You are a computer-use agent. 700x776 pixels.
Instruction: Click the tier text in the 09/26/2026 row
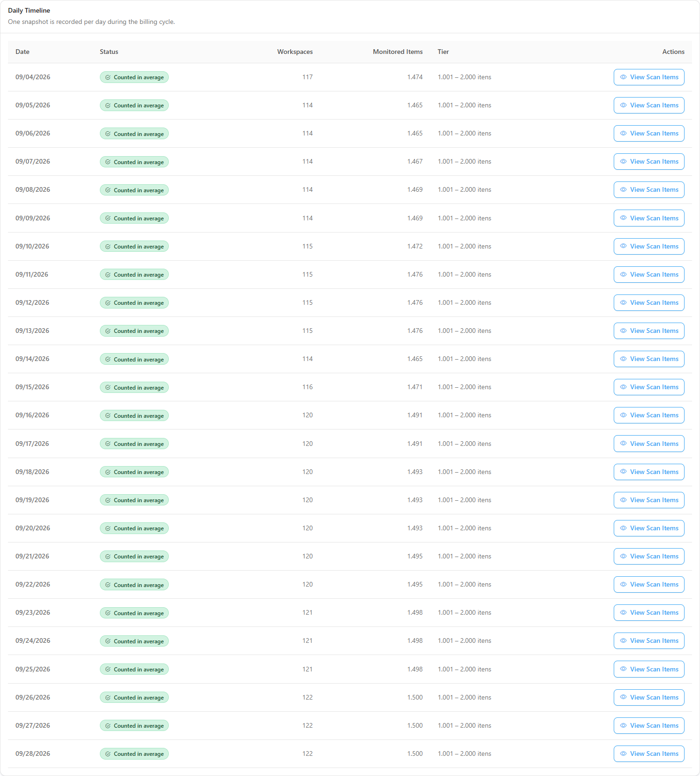[465, 697]
